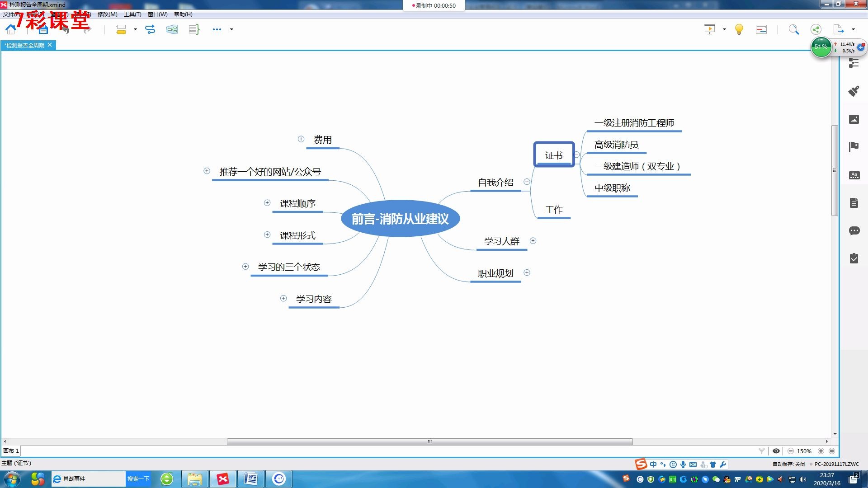
Task: Click the save icon in toolbar
Action: pyautogui.click(x=43, y=30)
